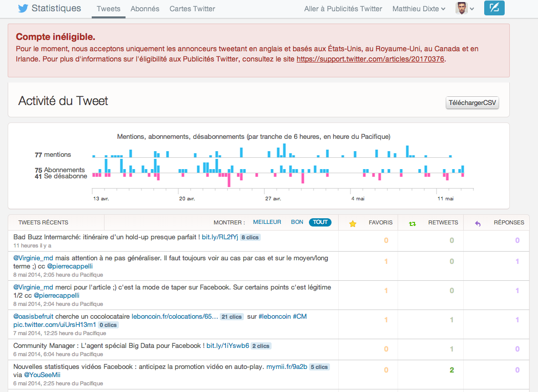Sort by the RETWEETS column header

pos(443,222)
